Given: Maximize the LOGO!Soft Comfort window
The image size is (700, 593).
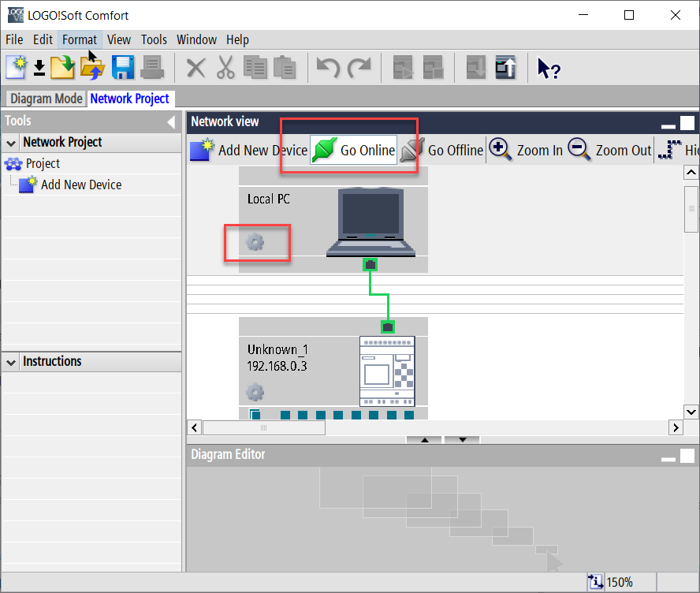Looking at the screenshot, I should (x=628, y=15).
